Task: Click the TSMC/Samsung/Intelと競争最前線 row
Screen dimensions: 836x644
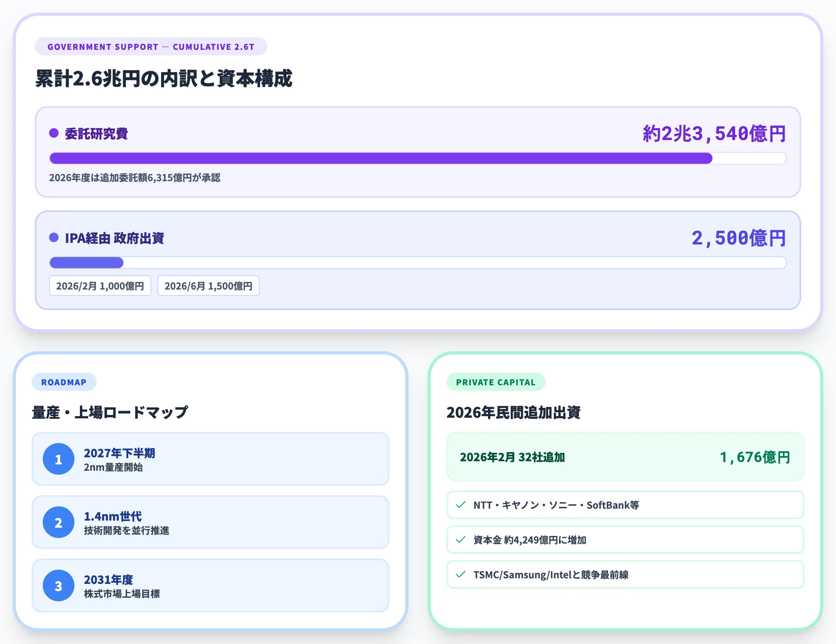Action: (625, 574)
